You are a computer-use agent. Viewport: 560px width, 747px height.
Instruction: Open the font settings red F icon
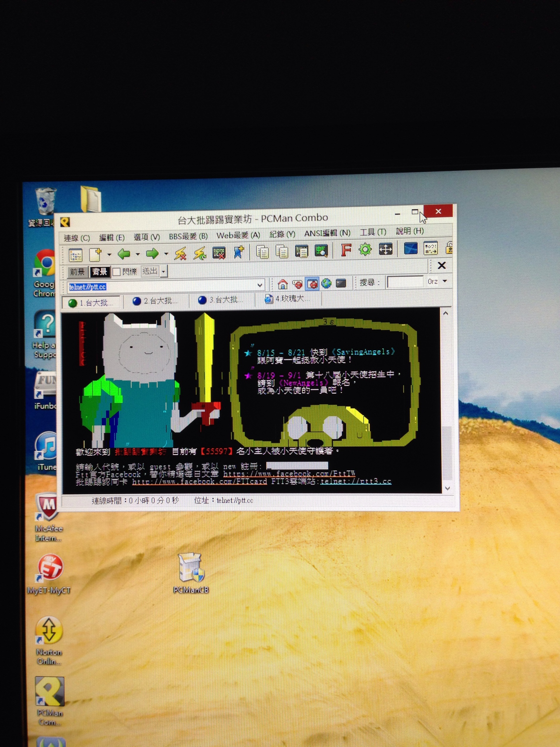coord(346,250)
